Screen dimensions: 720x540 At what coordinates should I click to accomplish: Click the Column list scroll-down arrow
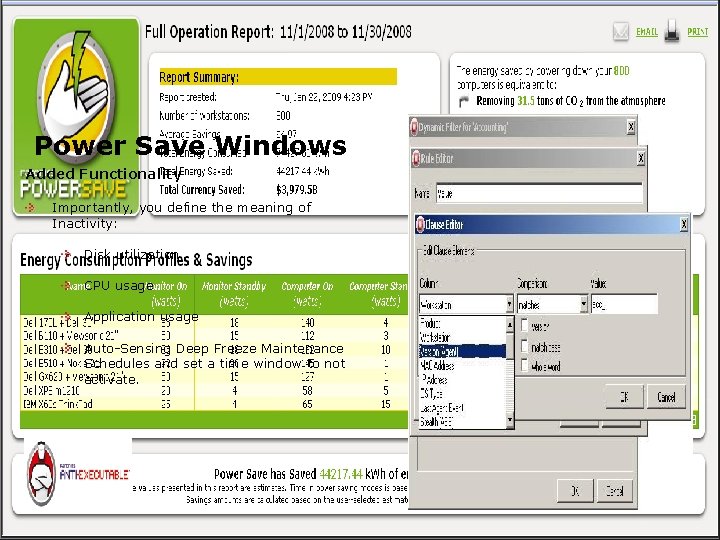tap(510, 421)
